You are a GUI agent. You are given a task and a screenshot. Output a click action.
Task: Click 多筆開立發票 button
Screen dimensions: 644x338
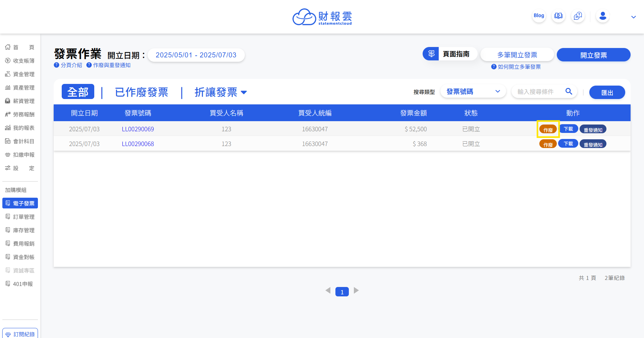click(x=517, y=55)
